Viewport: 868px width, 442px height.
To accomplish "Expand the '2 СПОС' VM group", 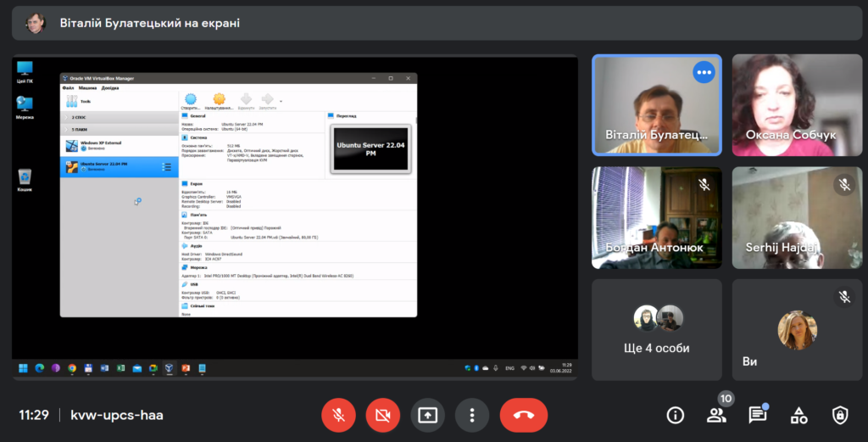I will (x=119, y=117).
